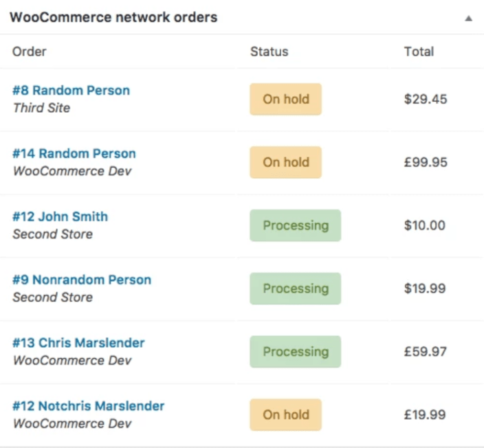Click the Status column header

point(269,52)
